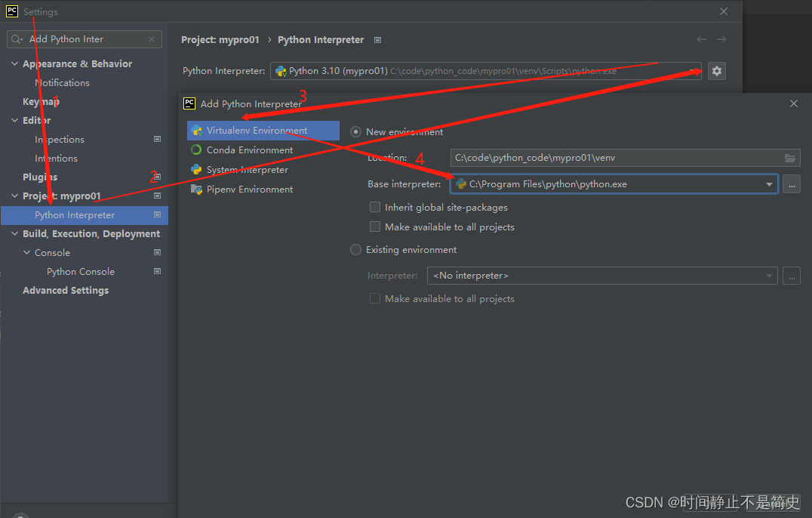Viewport: 812px width, 518px height.
Task: Browse existing interpreter with ellipsis button
Action: pos(792,276)
